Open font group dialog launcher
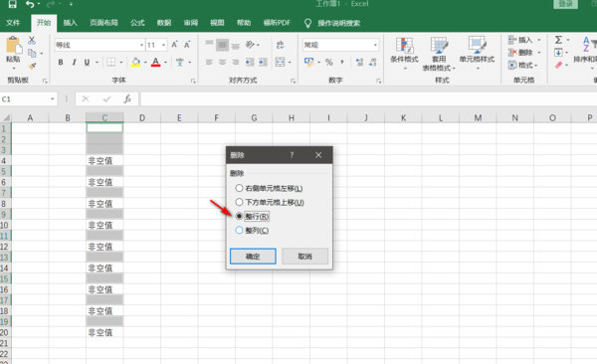 coord(193,81)
